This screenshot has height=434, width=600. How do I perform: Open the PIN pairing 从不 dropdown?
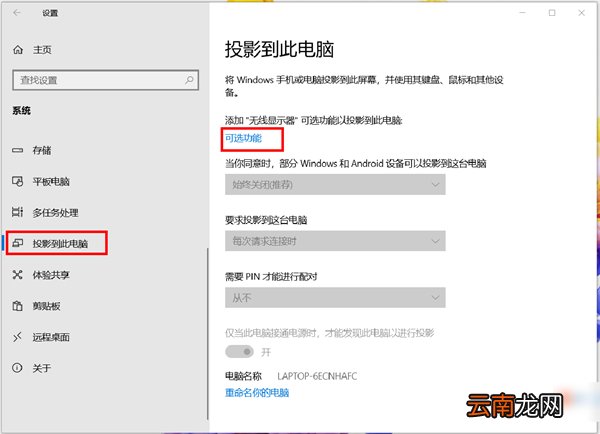[x=335, y=297]
